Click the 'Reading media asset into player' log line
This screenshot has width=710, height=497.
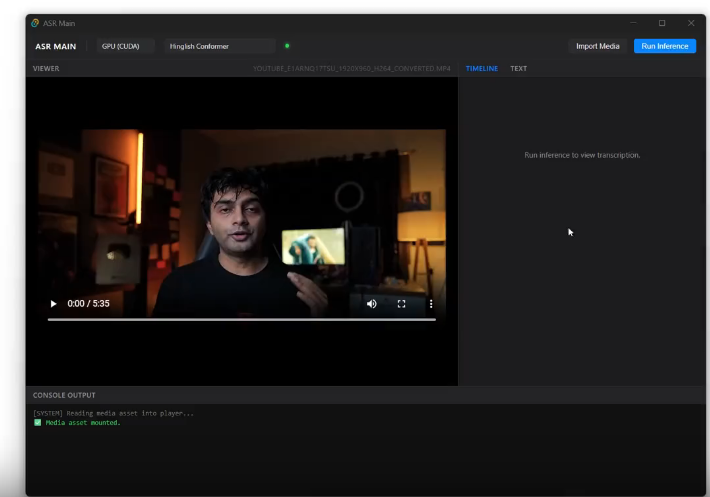[x=113, y=413]
